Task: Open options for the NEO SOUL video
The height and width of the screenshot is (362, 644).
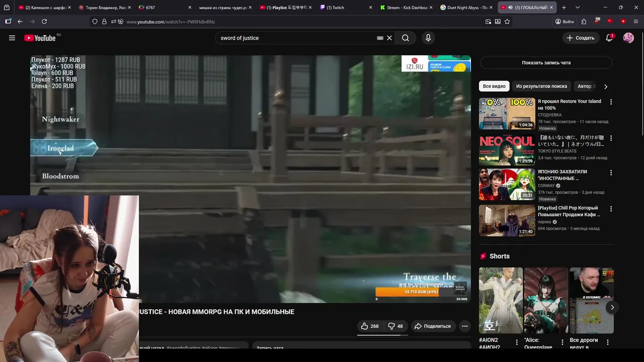Action: (611, 138)
